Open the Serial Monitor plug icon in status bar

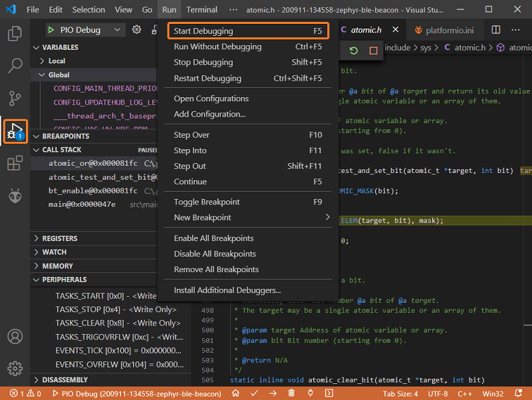point(309,393)
